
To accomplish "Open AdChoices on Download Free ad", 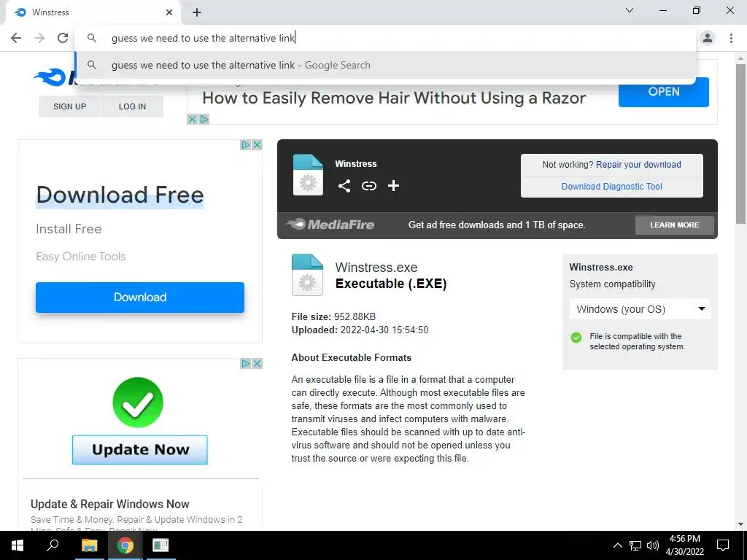I will pyautogui.click(x=246, y=145).
